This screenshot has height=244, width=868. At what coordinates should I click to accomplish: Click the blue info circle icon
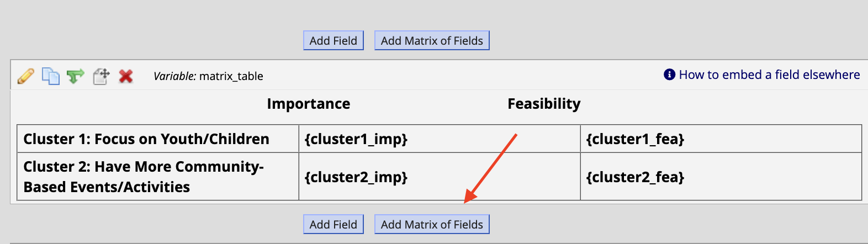[x=669, y=75]
